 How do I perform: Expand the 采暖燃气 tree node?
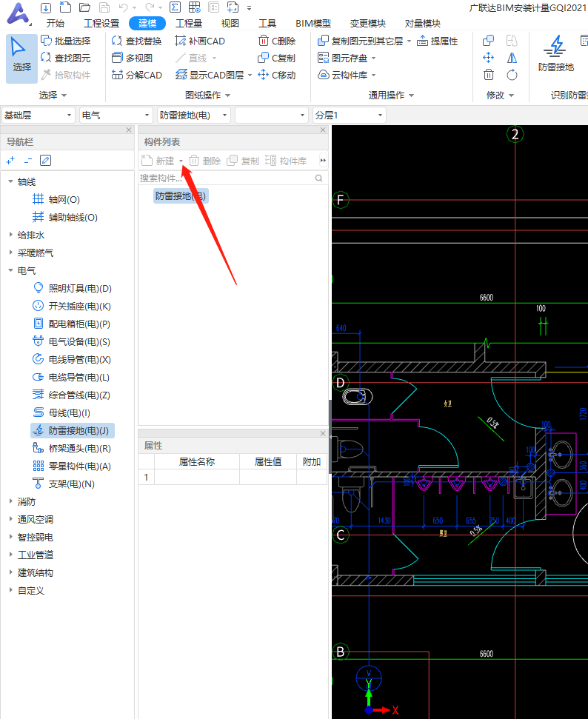10,253
